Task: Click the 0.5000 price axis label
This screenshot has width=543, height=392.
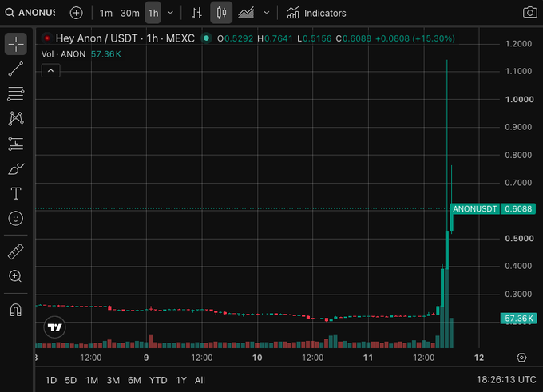Action: [x=519, y=239]
